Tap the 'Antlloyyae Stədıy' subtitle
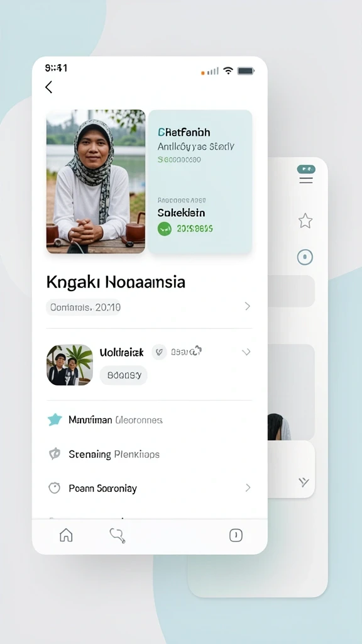 [196, 147]
